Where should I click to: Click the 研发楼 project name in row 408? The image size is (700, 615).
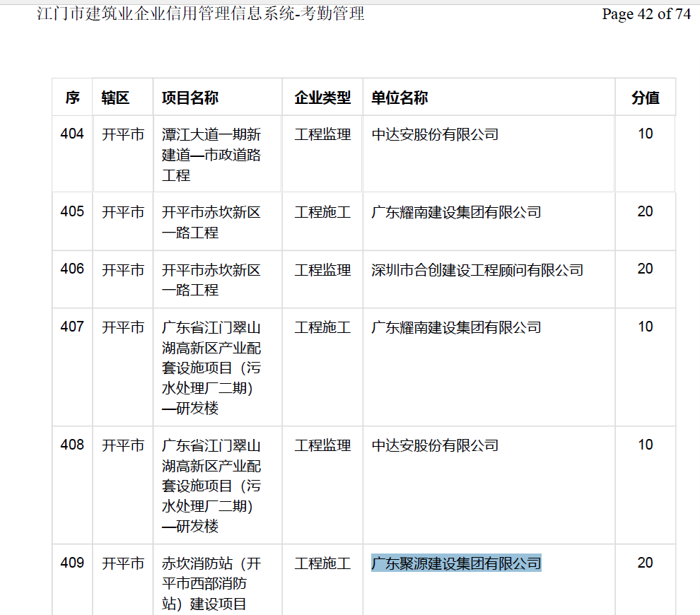point(211,486)
